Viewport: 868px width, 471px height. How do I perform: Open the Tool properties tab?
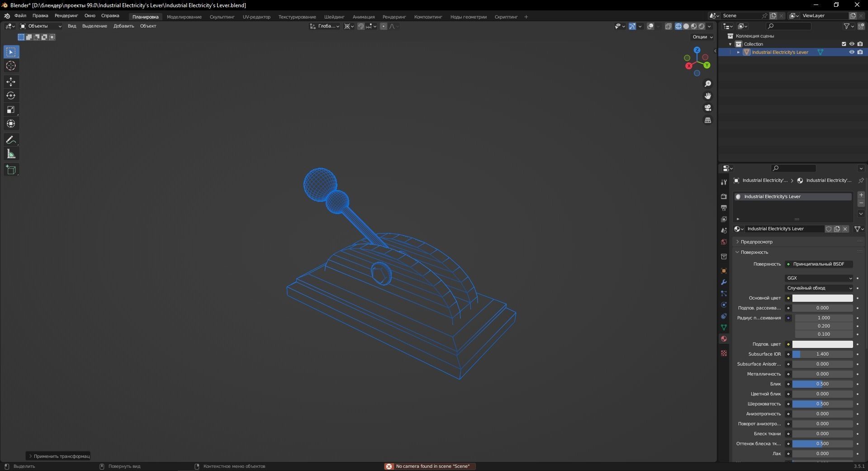click(724, 182)
